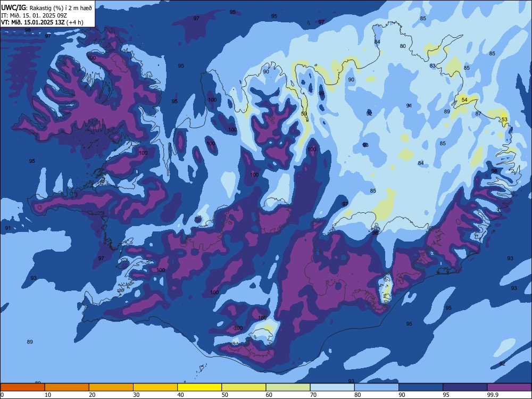Click the '50' legend scale label
This screenshot has height=399, width=532.
pyautogui.click(x=225, y=395)
